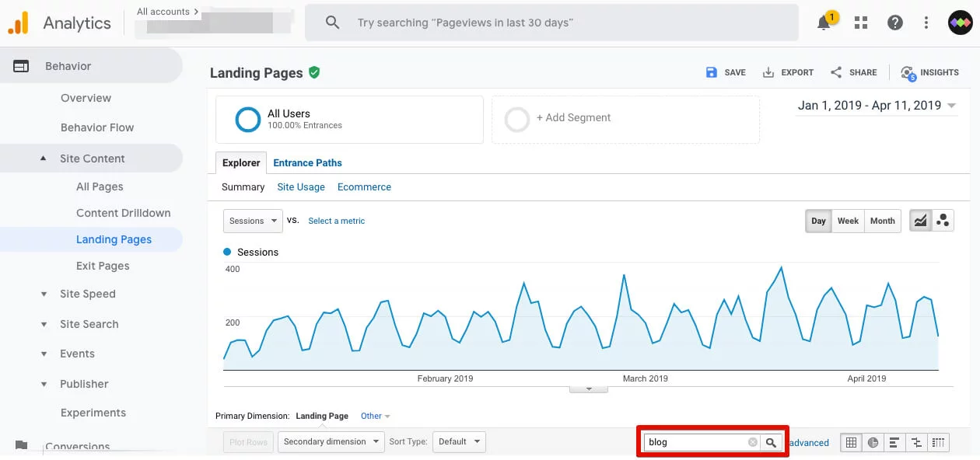Screen dimensions: 980x460
Task: Select a metric to compare sessions
Action: point(336,221)
